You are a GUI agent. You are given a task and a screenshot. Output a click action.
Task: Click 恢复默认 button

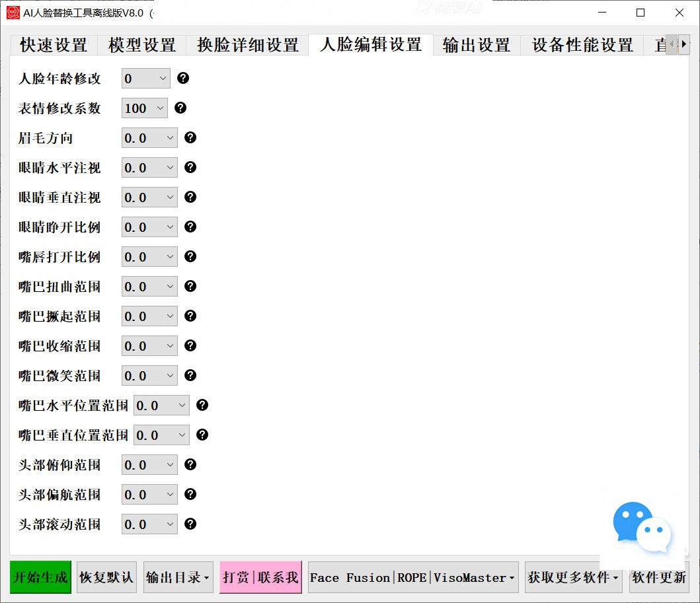[106, 577]
